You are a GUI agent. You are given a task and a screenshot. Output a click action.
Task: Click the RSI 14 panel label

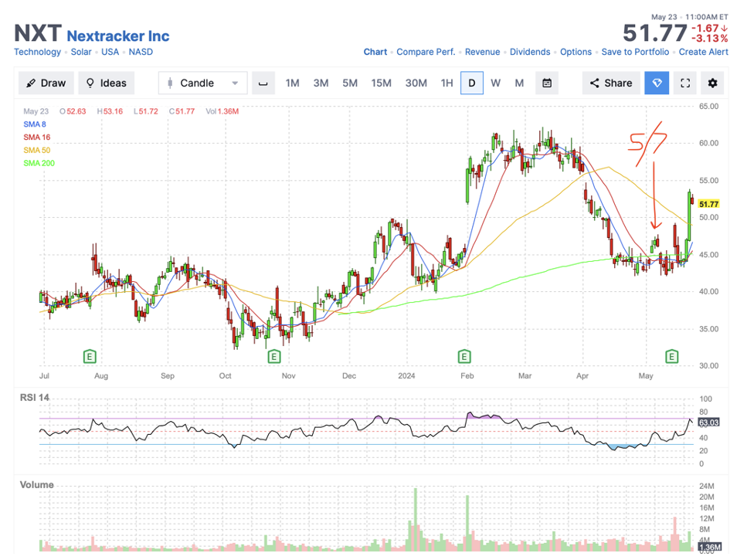tap(34, 397)
